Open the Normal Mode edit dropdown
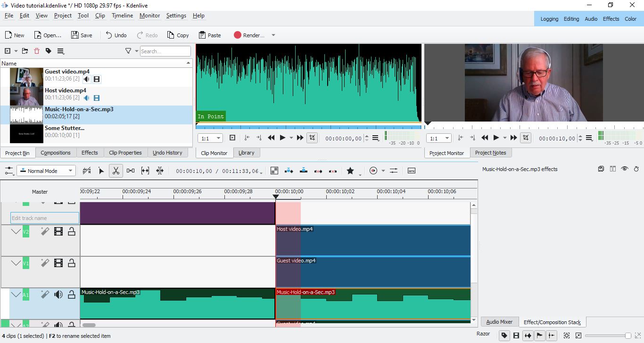Screen dimensions: 644x343 46,171
